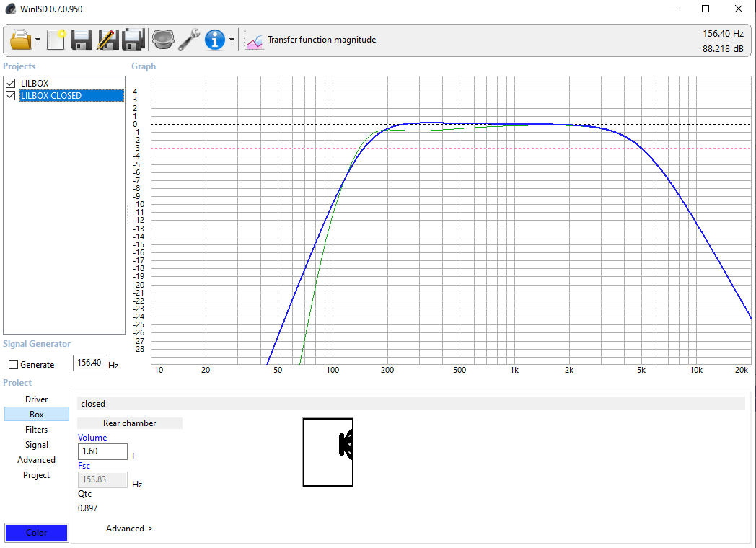Viewport: 756px width, 548px height.
Task: Click the Volume 1.60 input field
Action: [102, 451]
